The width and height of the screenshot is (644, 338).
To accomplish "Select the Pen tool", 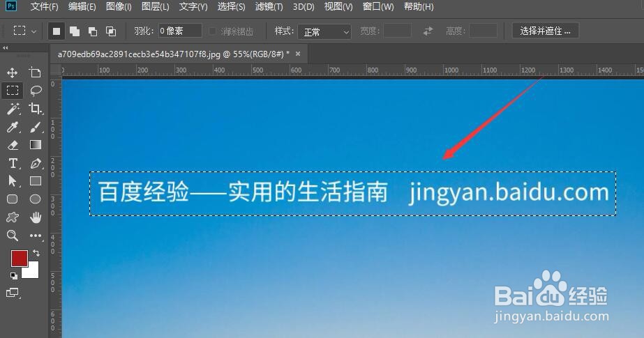I will (x=36, y=163).
